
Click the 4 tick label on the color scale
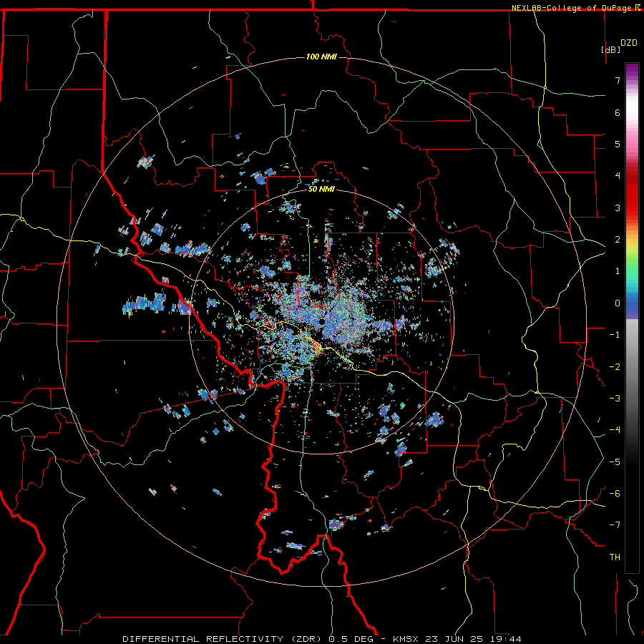click(x=618, y=176)
